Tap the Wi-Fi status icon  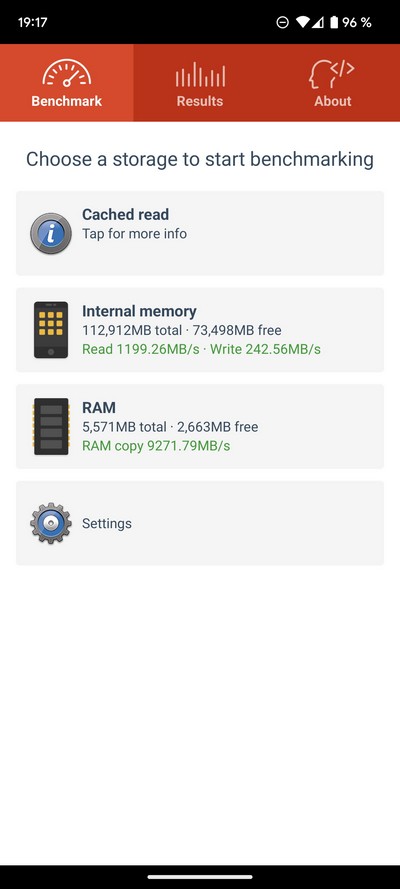pos(303,22)
